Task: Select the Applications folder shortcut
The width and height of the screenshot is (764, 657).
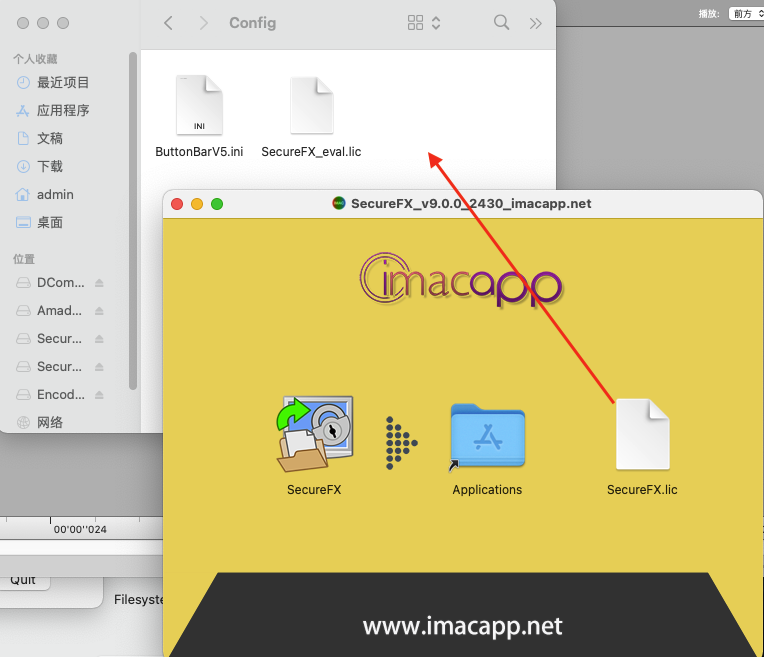Action: 487,436
